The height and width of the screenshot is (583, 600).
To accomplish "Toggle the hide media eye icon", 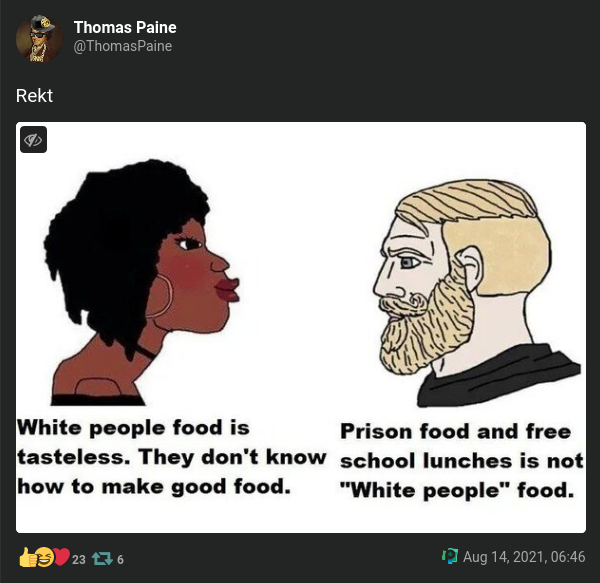I will tap(33, 140).
